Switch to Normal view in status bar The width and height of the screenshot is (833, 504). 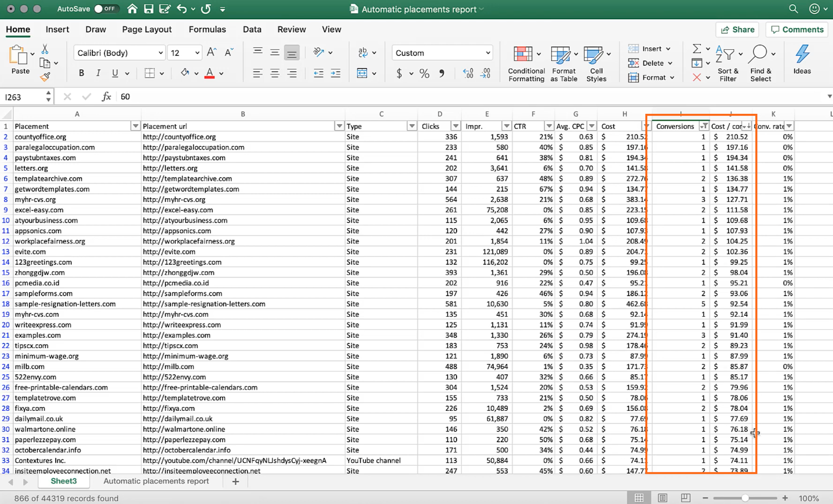[639, 498]
